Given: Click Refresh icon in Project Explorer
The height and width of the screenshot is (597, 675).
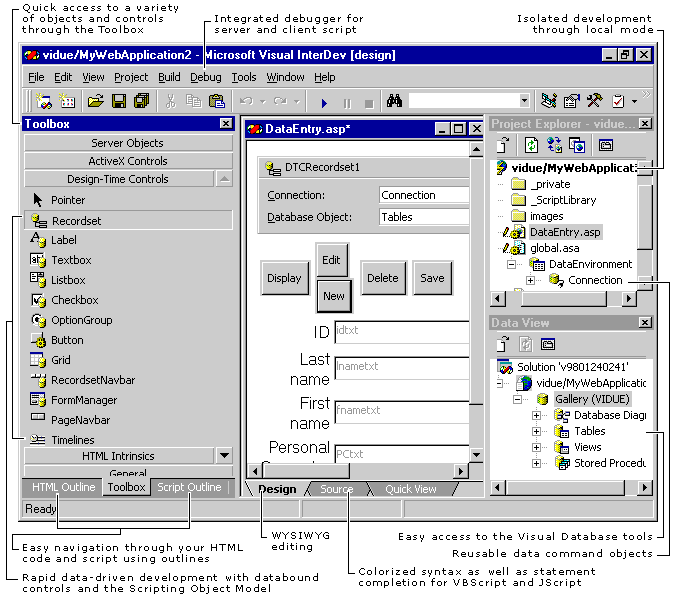Looking at the screenshot, I should pos(531,145).
